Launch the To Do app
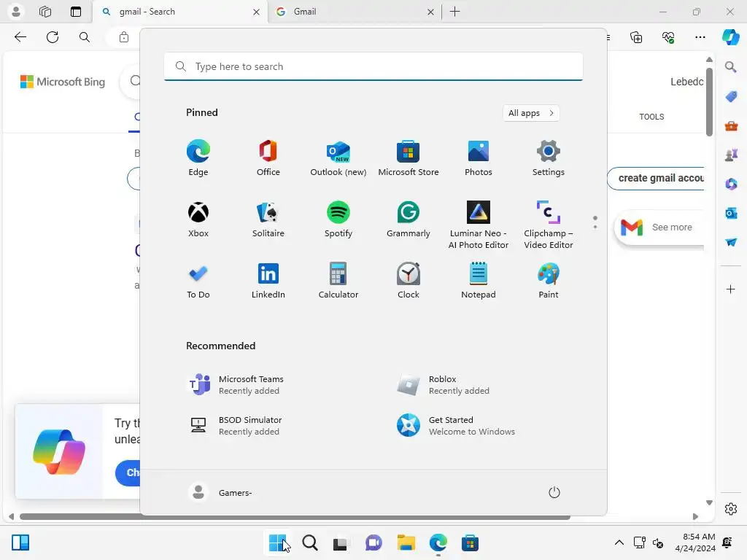The image size is (747, 560). [198, 281]
